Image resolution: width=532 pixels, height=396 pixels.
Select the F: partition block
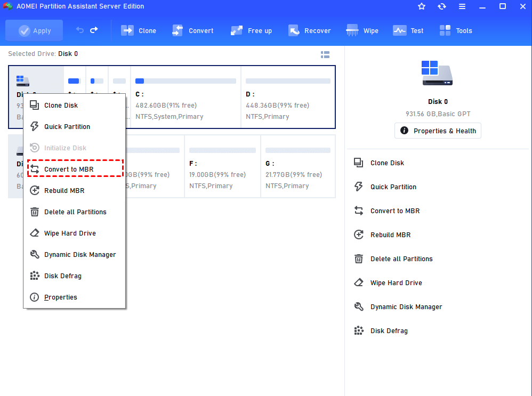pyautogui.click(x=223, y=166)
